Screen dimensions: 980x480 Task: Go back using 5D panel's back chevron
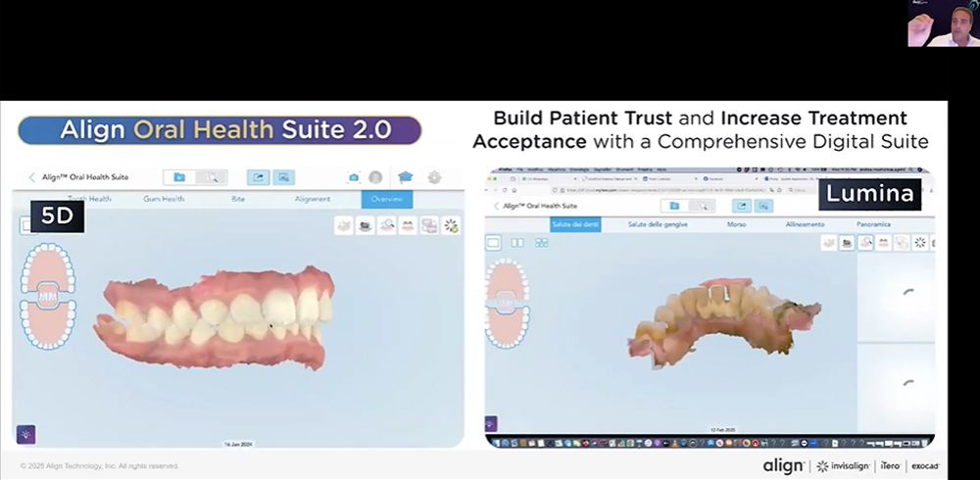32,177
